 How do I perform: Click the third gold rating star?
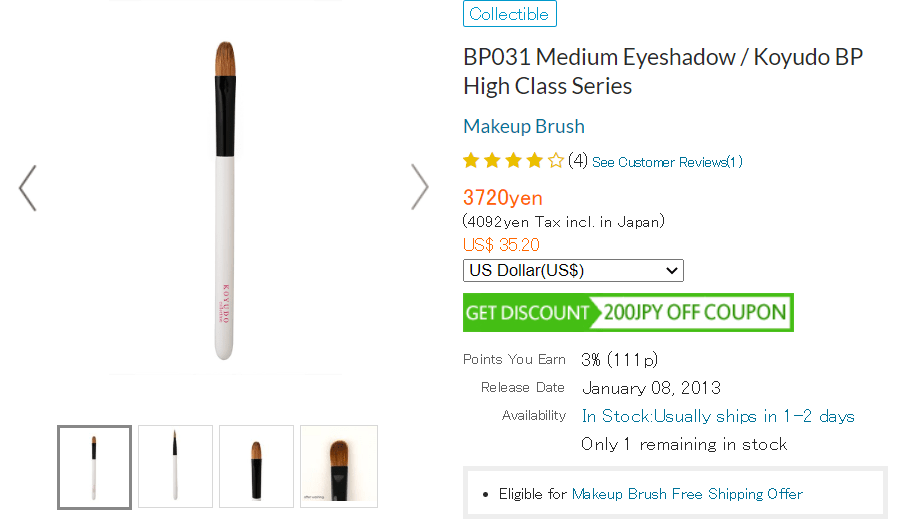[x=514, y=161]
